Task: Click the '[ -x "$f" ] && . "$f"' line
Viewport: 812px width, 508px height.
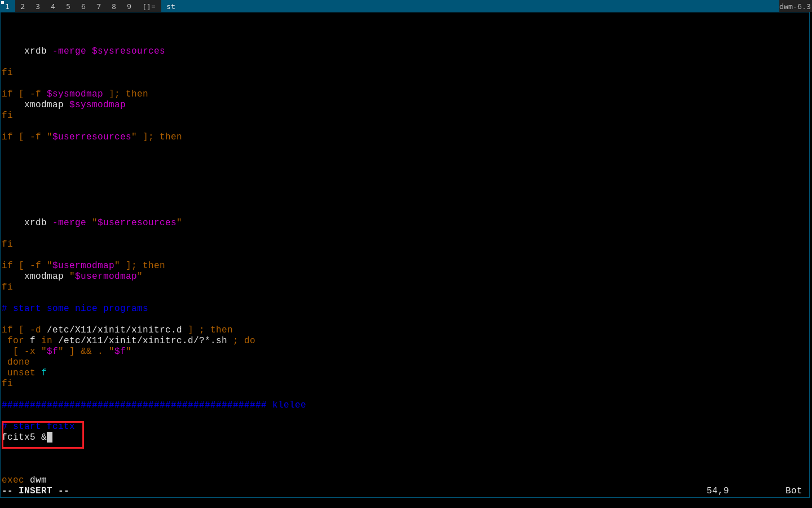Action: [x=72, y=351]
